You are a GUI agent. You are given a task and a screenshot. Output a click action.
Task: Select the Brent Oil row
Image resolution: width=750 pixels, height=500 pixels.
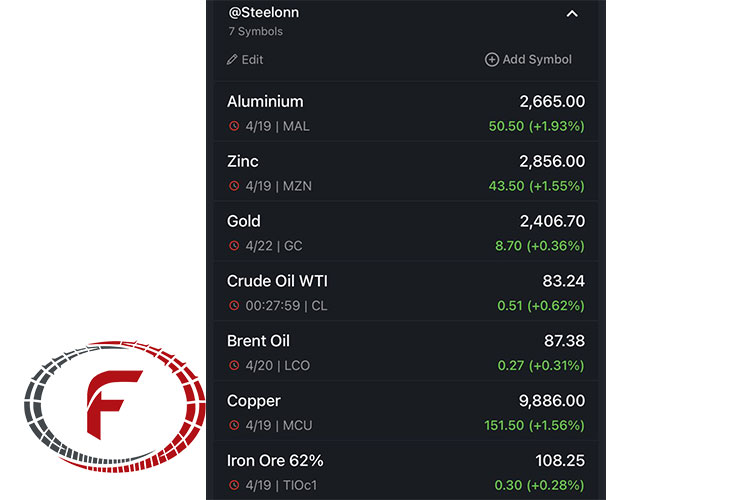406,352
